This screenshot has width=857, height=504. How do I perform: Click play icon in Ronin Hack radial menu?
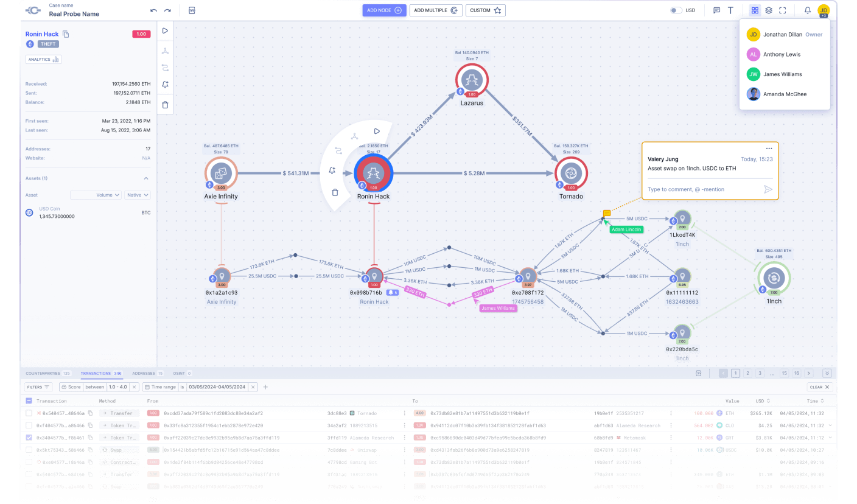click(x=377, y=131)
